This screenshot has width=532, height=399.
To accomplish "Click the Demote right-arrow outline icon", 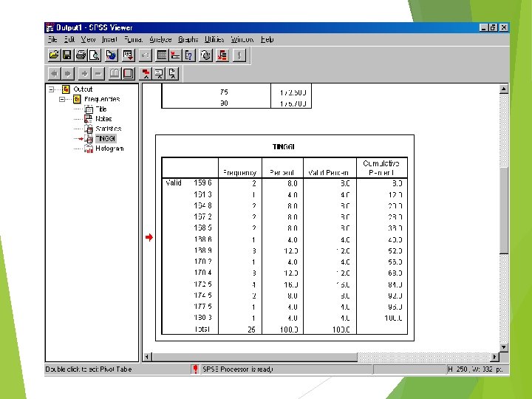I will [x=67, y=73].
